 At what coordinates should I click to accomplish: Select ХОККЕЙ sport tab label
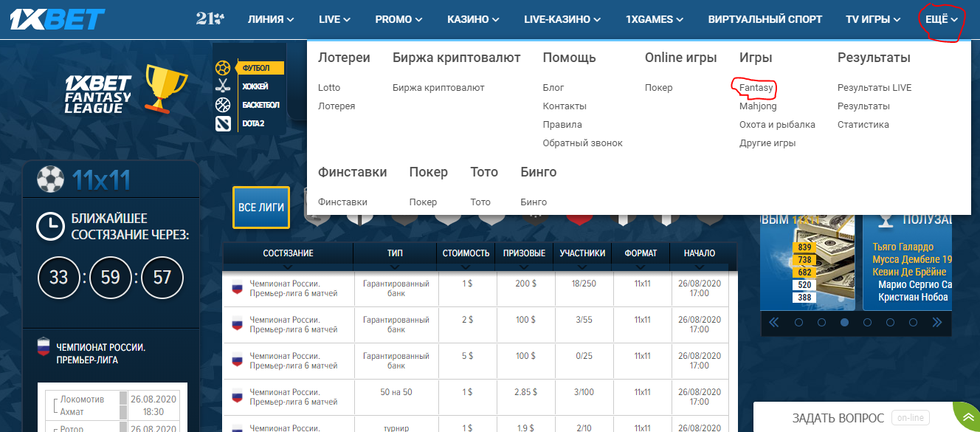255,86
